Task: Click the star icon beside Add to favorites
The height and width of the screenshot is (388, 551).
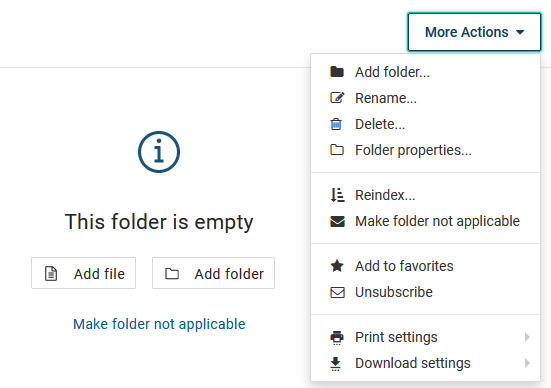Action: click(x=337, y=266)
